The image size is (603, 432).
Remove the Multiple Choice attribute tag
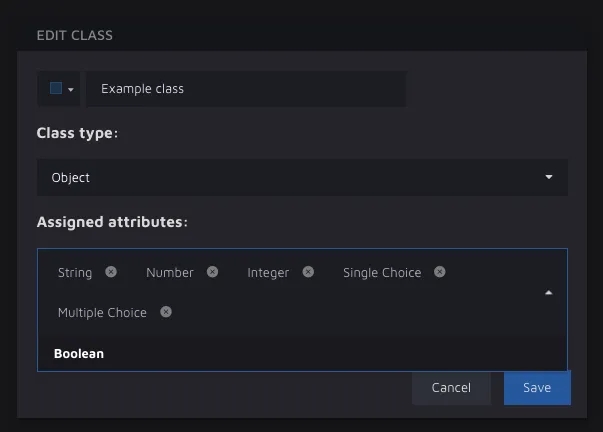coord(166,312)
